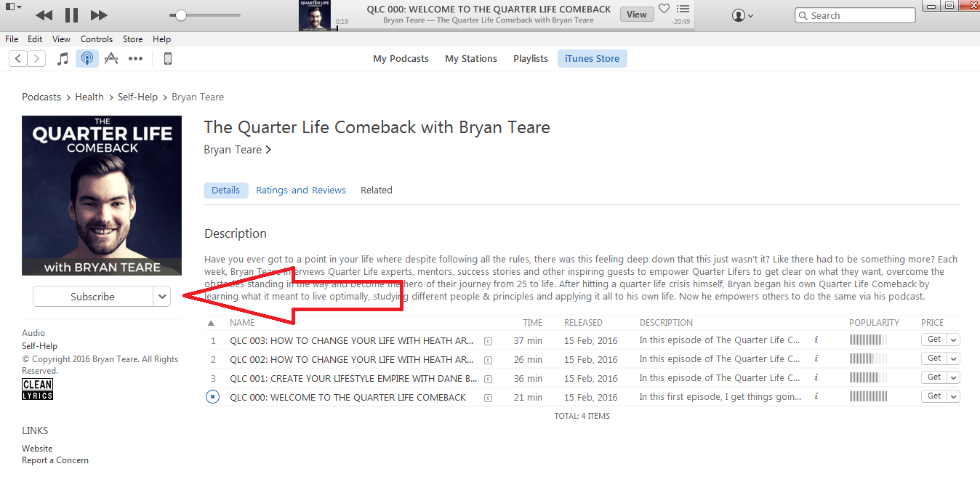Skip forward with the Next track button
Viewport: 980px width, 493px height.
(99, 15)
